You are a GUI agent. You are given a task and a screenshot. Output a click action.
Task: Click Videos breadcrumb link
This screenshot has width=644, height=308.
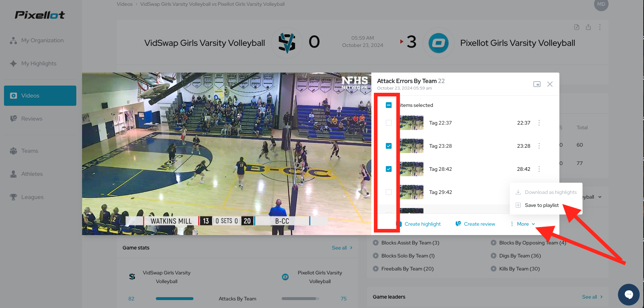pyautogui.click(x=125, y=4)
